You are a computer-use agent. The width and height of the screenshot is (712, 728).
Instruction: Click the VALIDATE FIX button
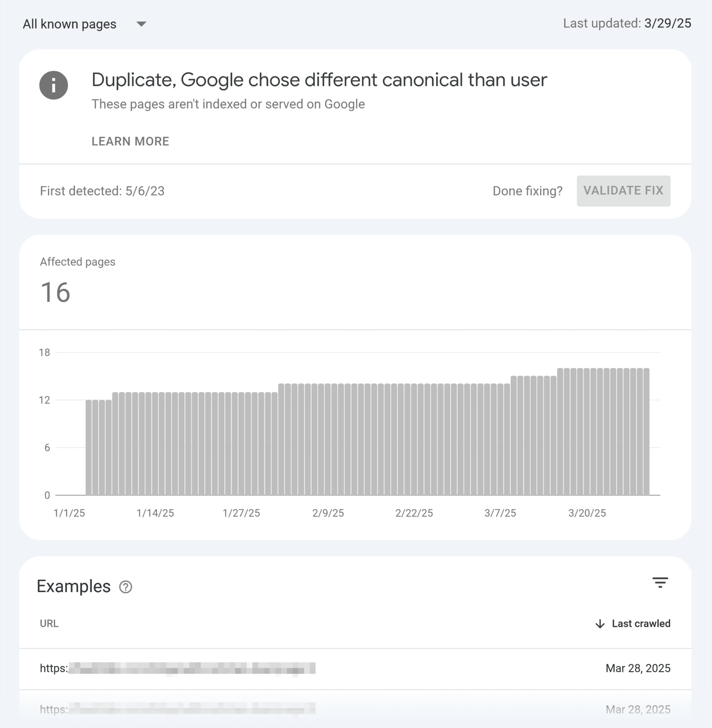click(623, 191)
